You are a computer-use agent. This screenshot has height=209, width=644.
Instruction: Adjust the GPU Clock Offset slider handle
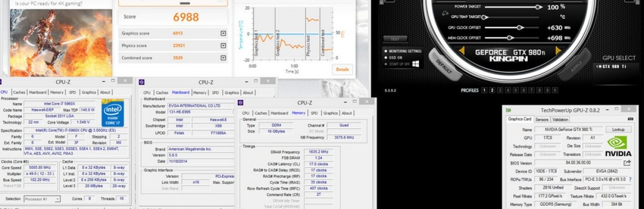(519, 27)
